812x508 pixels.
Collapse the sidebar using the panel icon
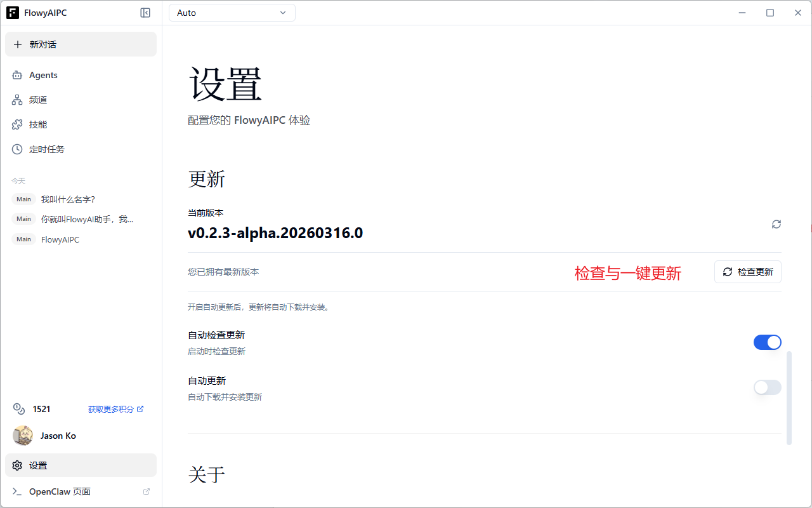[x=145, y=13]
